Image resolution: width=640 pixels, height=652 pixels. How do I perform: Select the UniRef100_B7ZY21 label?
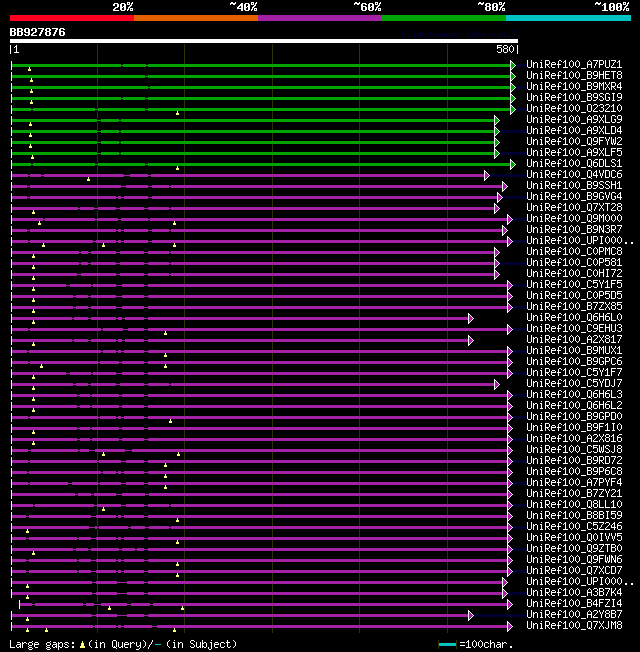point(574,494)
